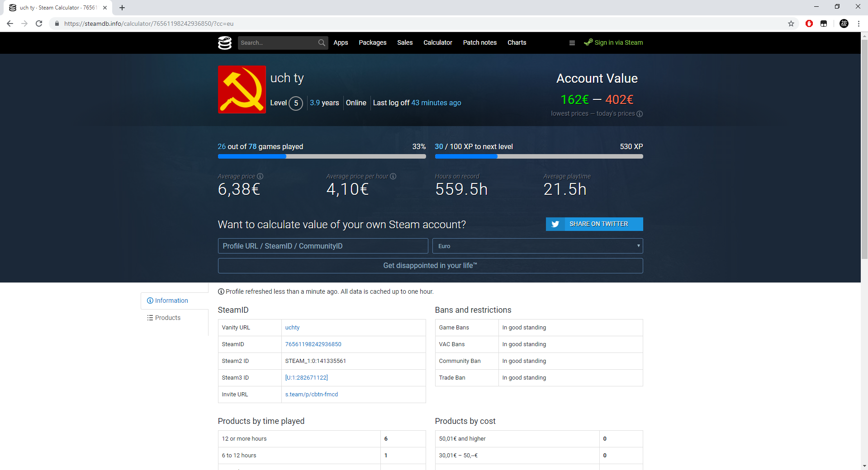Click Sign in via Steam

click(x=613, y=42)
